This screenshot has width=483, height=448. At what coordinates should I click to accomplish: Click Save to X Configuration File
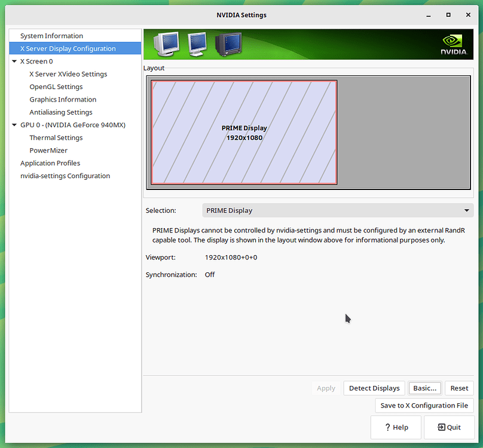(x=424, y=406)
